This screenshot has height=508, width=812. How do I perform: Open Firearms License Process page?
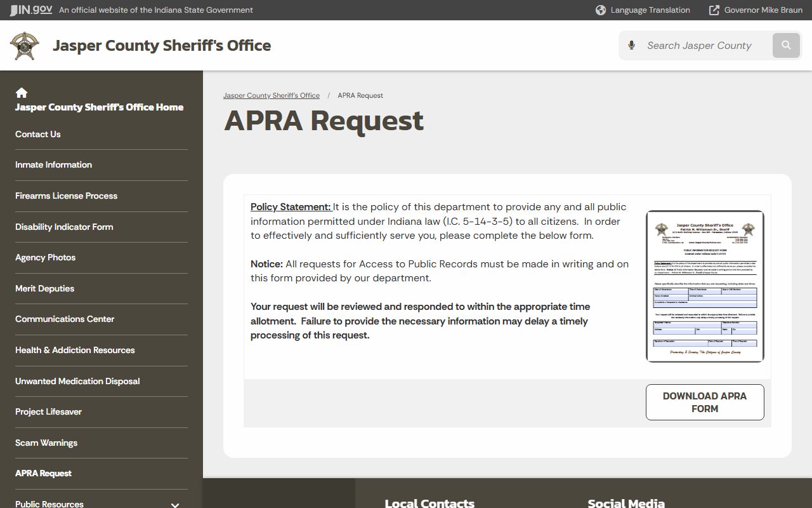pos(66,196)
